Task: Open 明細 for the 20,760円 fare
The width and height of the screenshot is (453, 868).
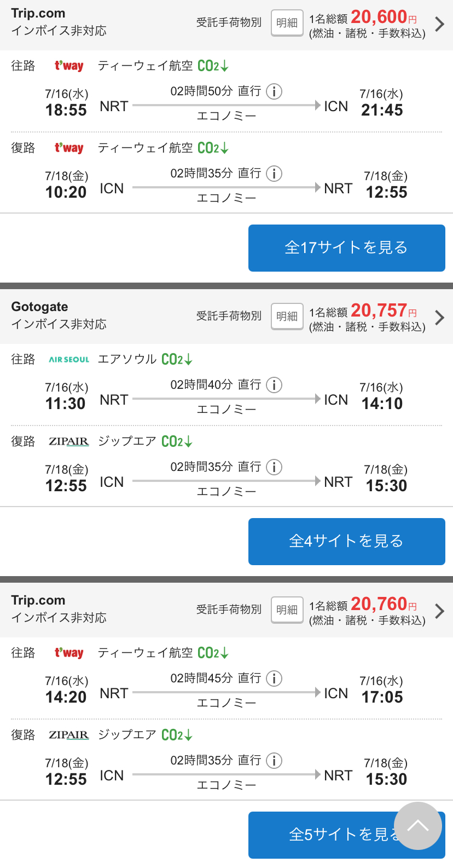Action: pos(287,610)
